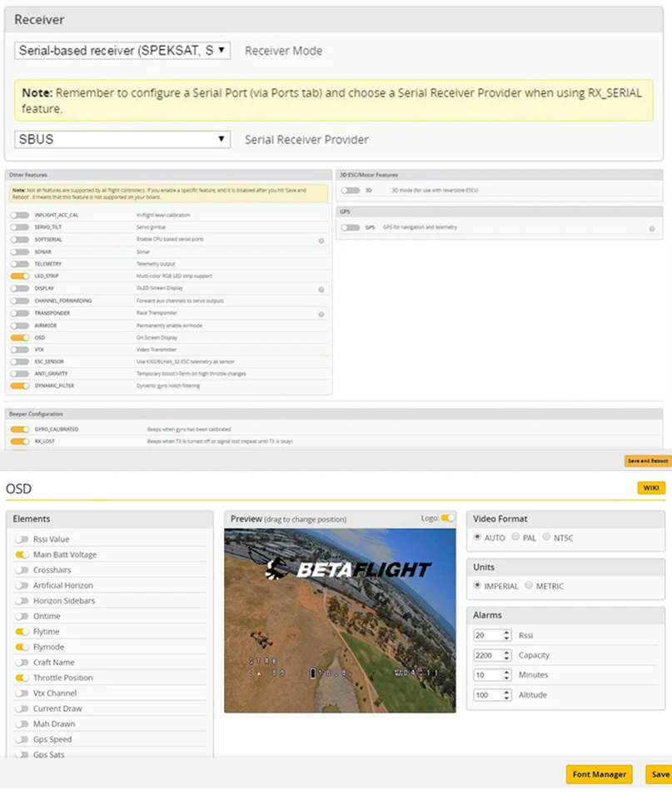
Task: Disable the RX_LOST beeper toggle
Action: (x=20, y=441)
